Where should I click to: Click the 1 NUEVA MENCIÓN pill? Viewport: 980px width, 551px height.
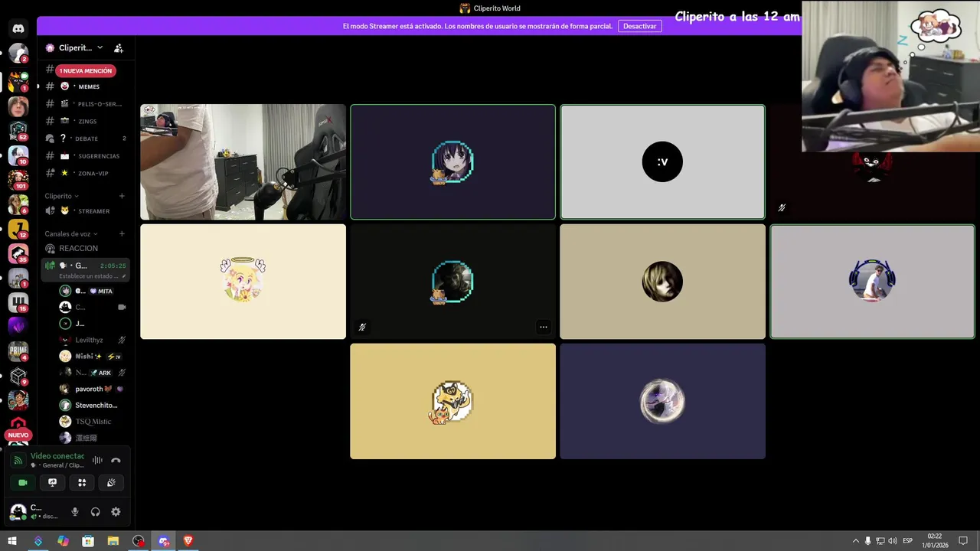pyautogui.click(x=85, y=70)
